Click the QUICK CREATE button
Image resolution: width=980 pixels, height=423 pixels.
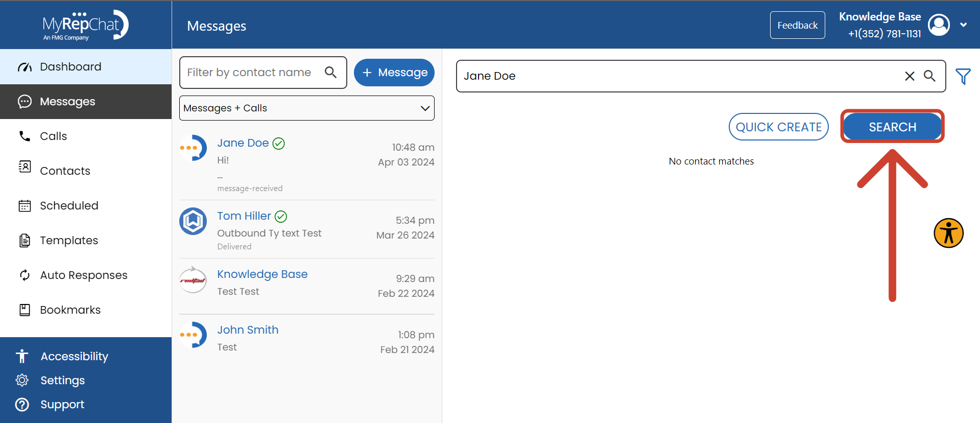[778, 127]
